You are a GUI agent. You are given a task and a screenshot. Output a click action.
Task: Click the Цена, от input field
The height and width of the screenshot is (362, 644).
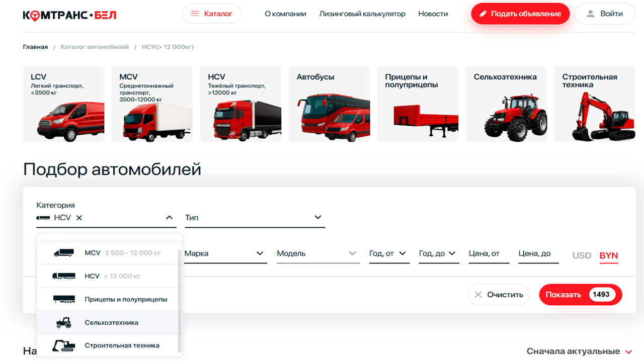(489, 254)
